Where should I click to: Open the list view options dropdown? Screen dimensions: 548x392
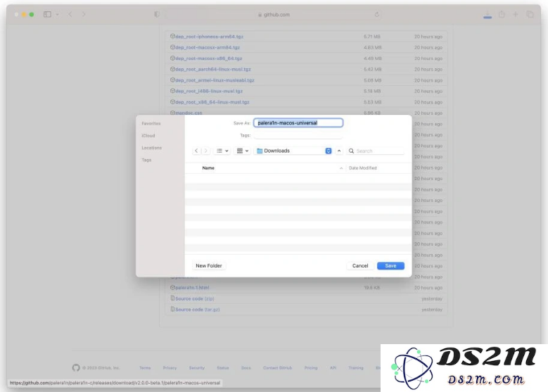click(x=222, y=151)
